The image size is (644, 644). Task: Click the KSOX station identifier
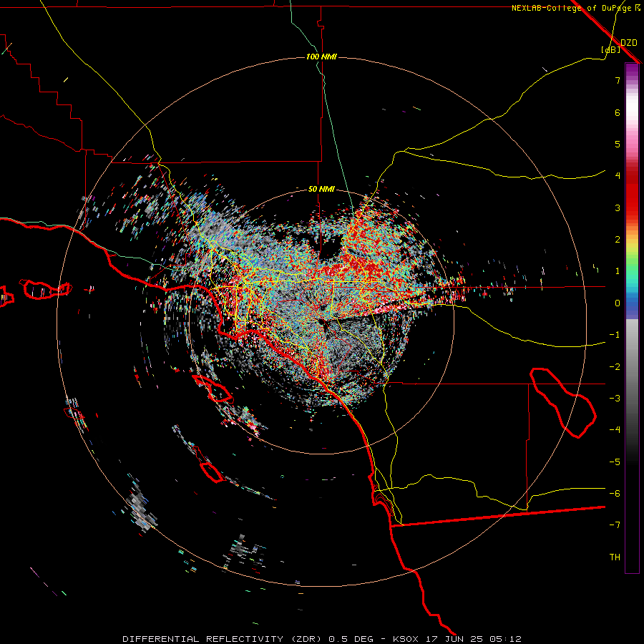tap(406, 639)
